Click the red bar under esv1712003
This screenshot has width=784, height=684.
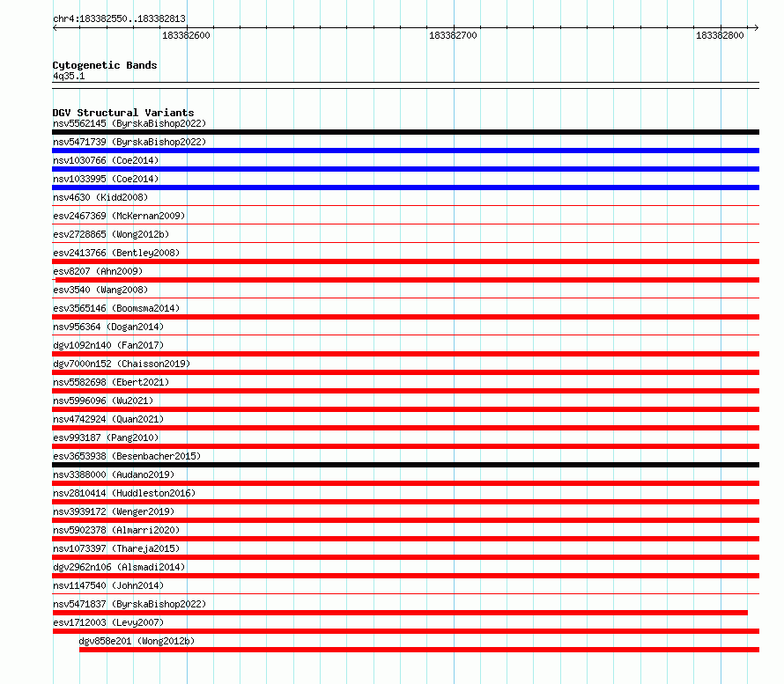point(405,631)
